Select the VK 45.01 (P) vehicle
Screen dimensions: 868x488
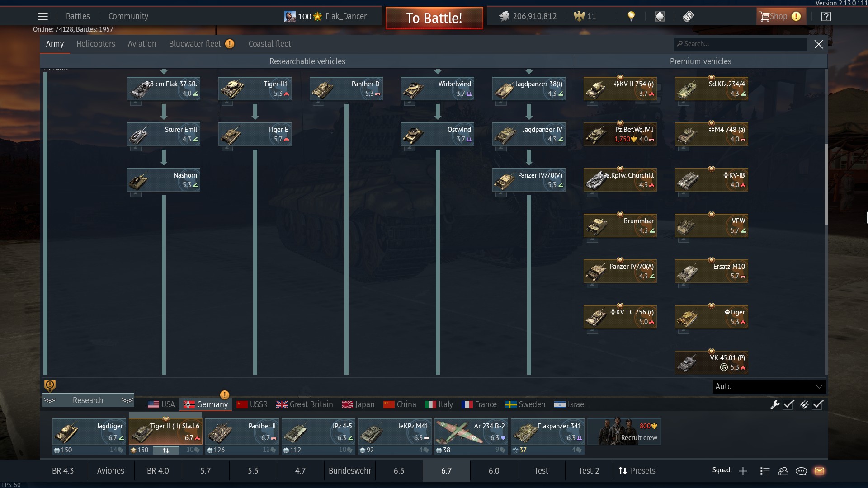pyautogui.click(x=712, y=362)
